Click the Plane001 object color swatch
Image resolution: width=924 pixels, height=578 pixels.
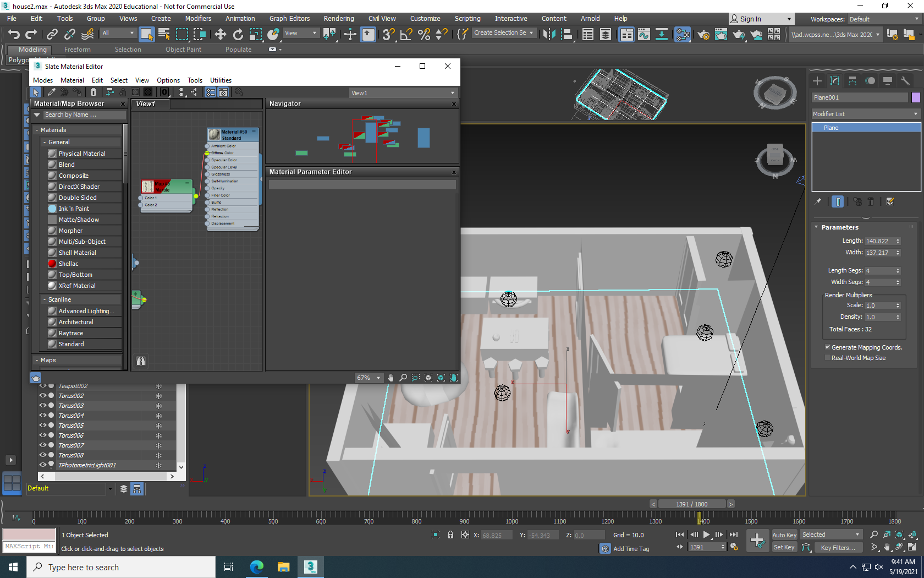click(x=916, y=97)
